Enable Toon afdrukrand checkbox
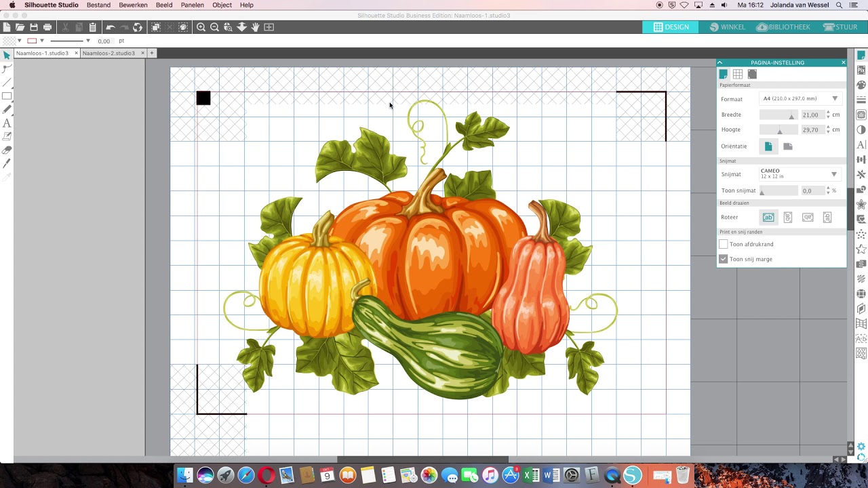 point(724,244)
